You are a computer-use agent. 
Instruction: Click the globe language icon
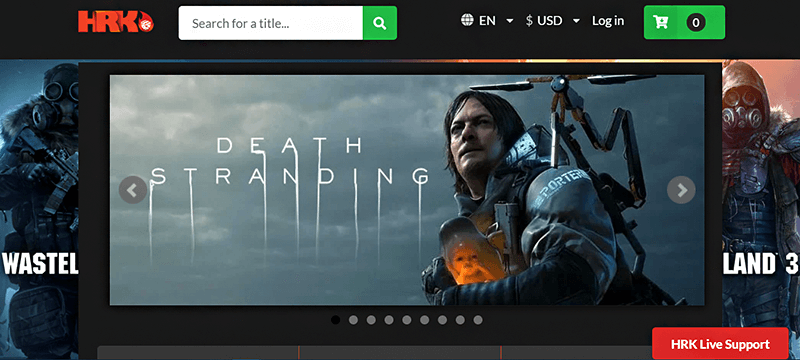467,20
